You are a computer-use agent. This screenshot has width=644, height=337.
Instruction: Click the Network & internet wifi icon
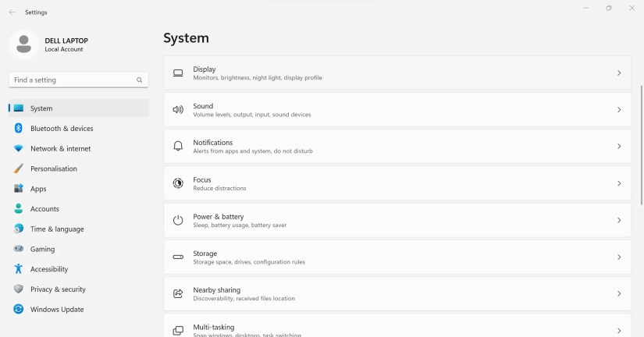(x=18, y=148)
